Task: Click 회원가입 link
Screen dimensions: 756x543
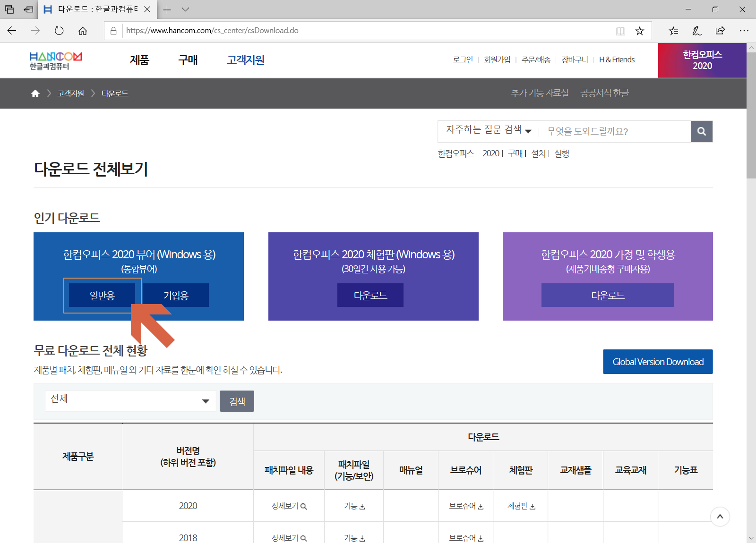Action: click(497, 59)
